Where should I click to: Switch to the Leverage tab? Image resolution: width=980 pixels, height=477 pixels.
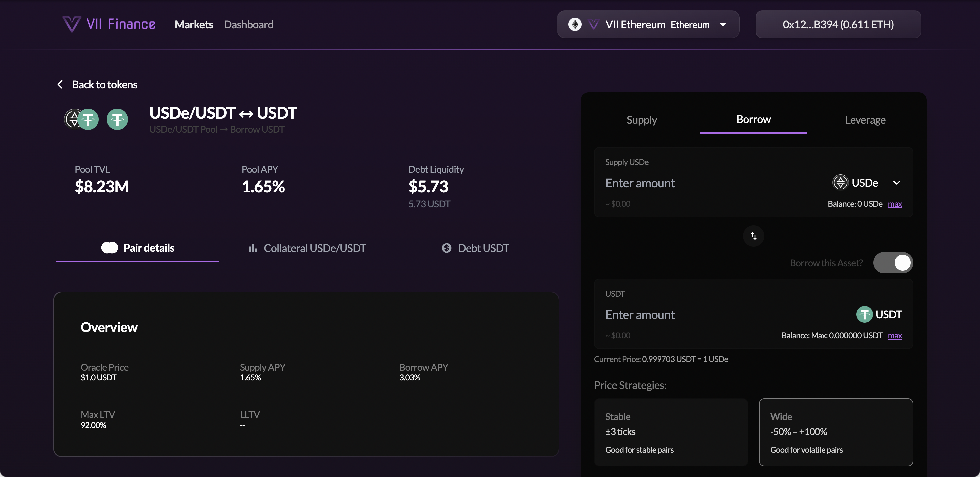[865, 119]
